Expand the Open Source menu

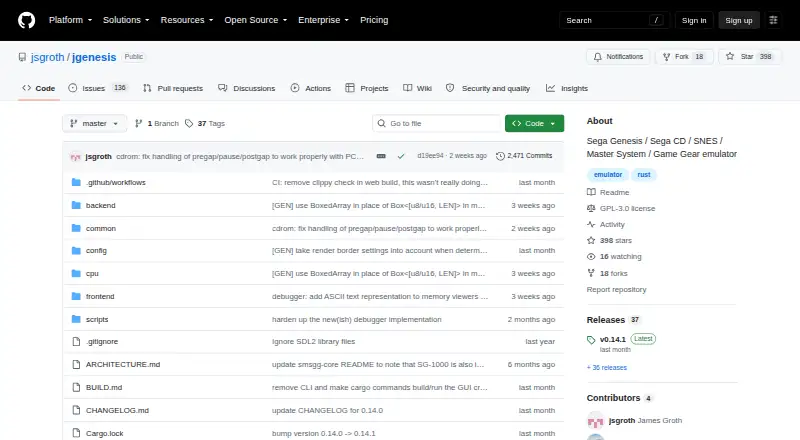coord(256,20)
